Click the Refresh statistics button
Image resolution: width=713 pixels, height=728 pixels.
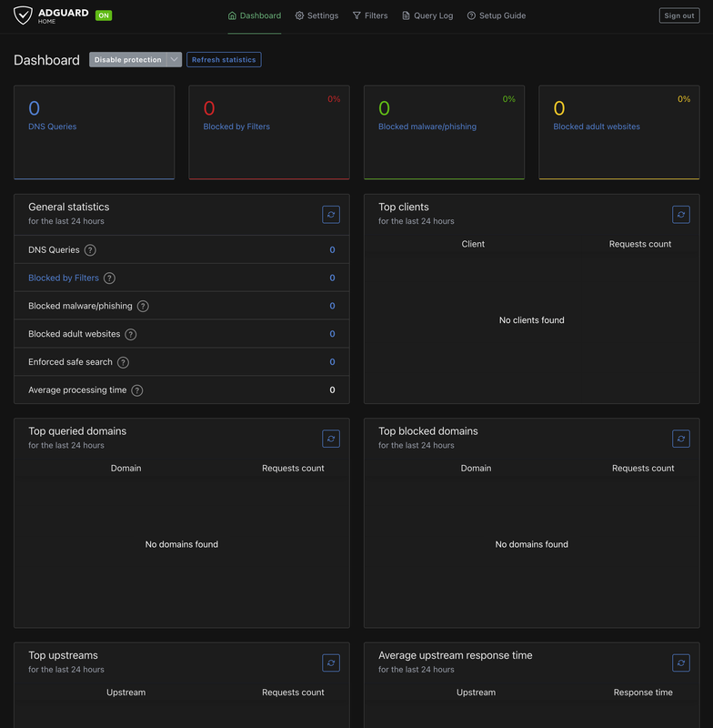click(x=222, y=59)
